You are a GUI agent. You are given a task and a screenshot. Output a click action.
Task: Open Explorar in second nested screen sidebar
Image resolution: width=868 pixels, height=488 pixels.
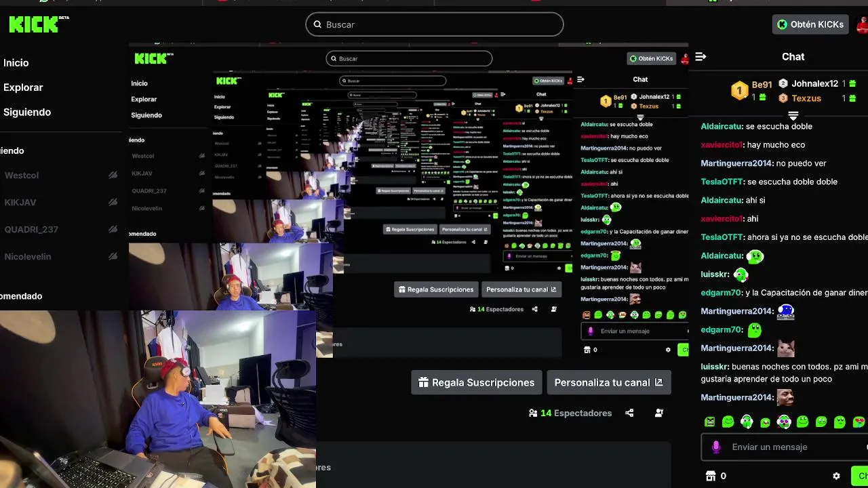[x=144, y=99]
